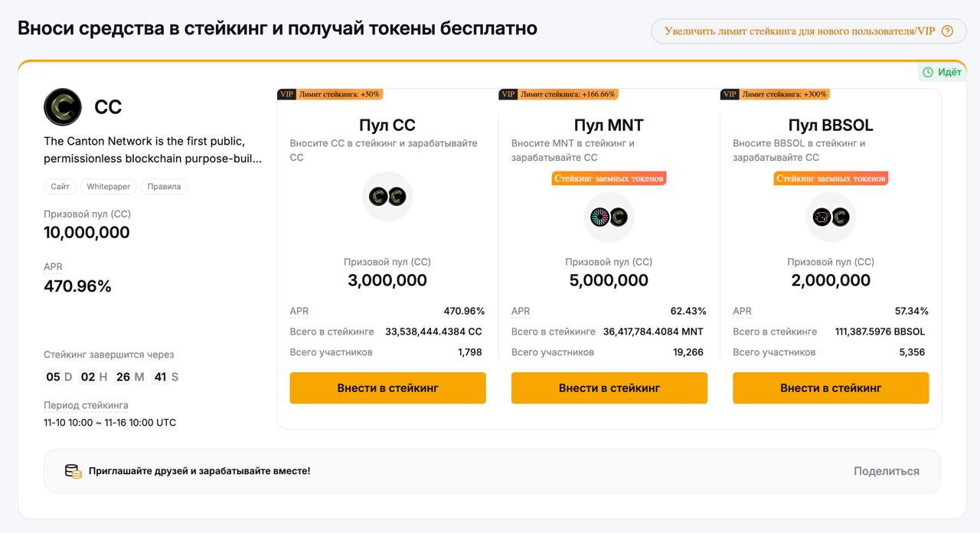This screenshot has width=980, height=533.
Task: Click the BBSOL/CC coin pair icon
Action: click(x=830, y=217)
